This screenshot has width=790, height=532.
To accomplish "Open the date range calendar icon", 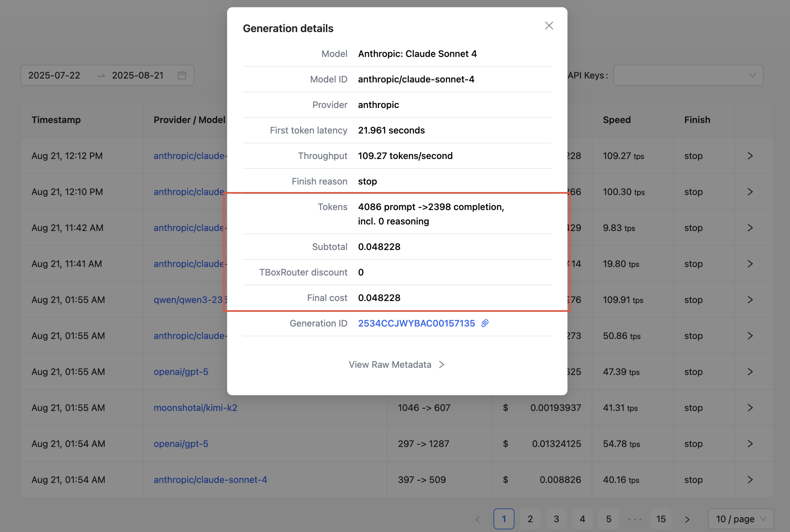I will 182,75.
